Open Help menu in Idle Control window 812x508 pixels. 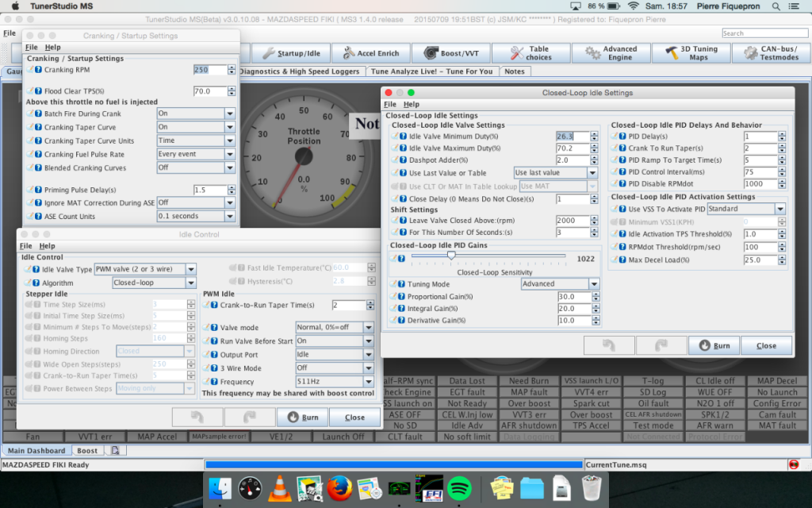pyautogui.click(x=47, y=246)
